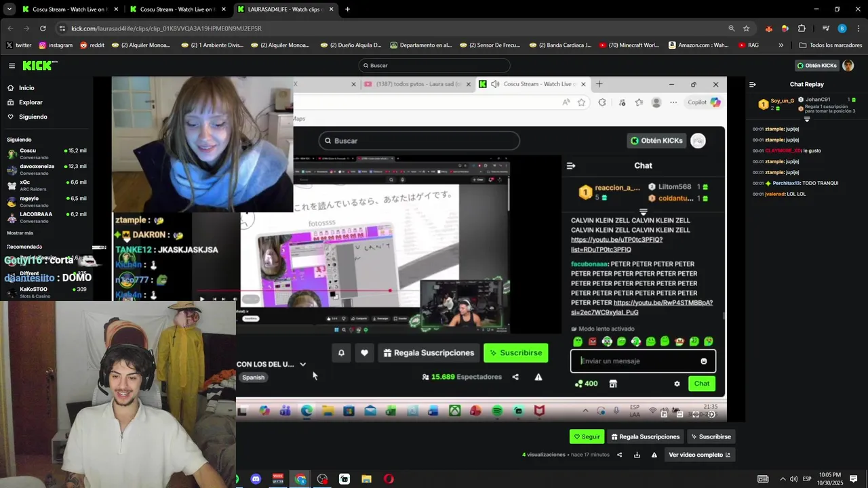868x488 pixels.
Task: Open the twitter bookmark
Action: pyautogui.click(x=19, y=45)
